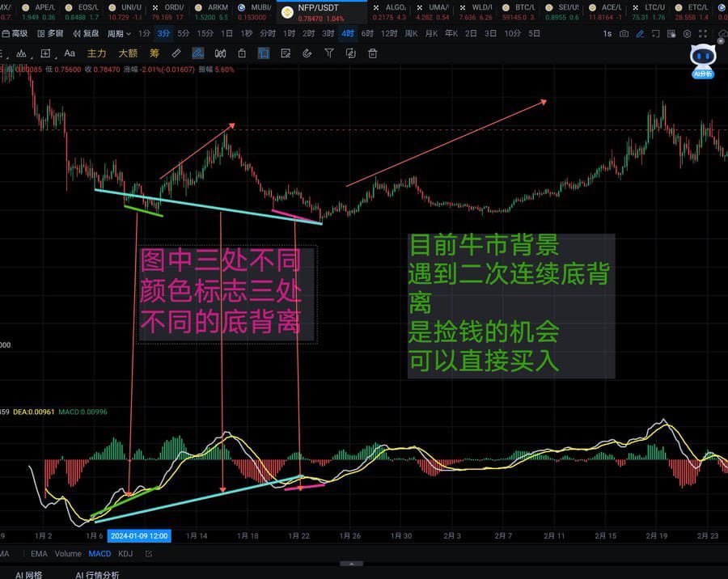Start replay mode with the 复盘 button

[x=87, y=34]
